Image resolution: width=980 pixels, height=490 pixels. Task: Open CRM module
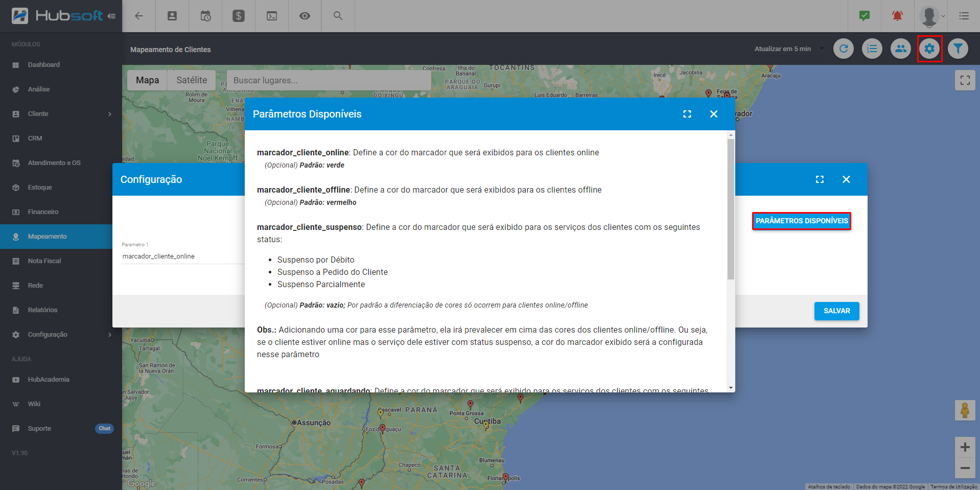point(61,138)
